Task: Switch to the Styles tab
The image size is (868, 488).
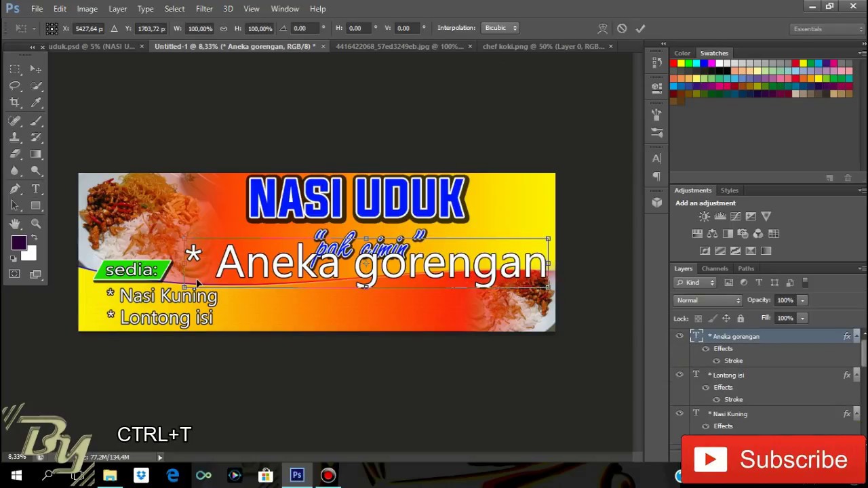Action: pyautogui.click(x=730, y=190)
